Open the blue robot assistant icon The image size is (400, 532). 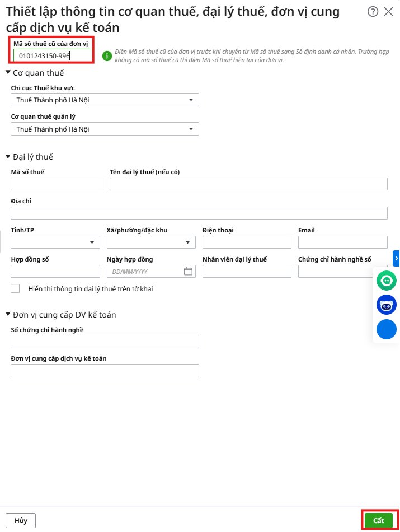[387, 305]
